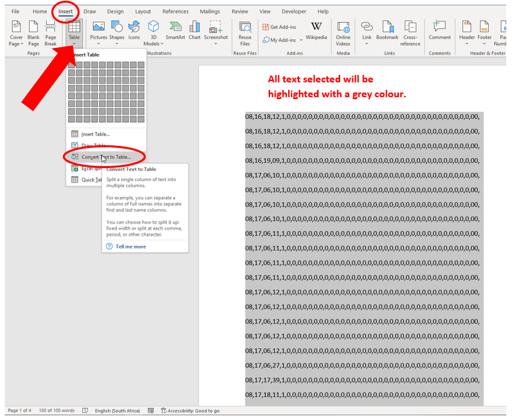Image resolution: width=515 pixels, height=420 pixels.
Task: Open Wikipedia add-in
Action: click(x=316, y=30)
